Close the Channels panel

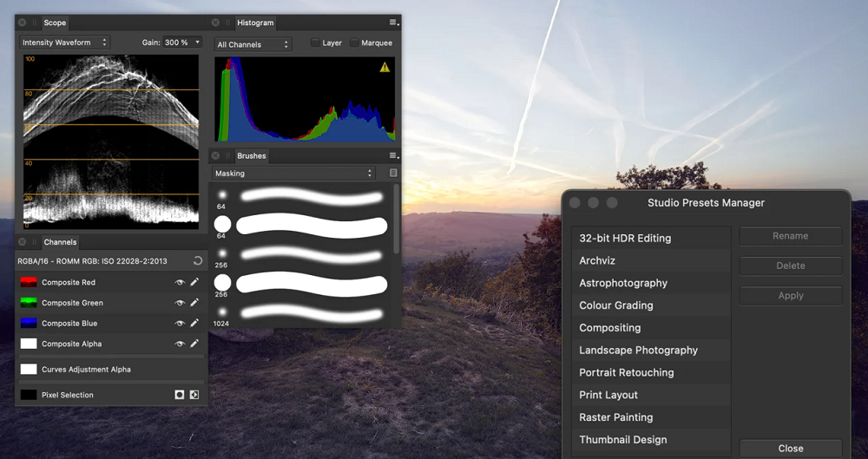point(23,242)
